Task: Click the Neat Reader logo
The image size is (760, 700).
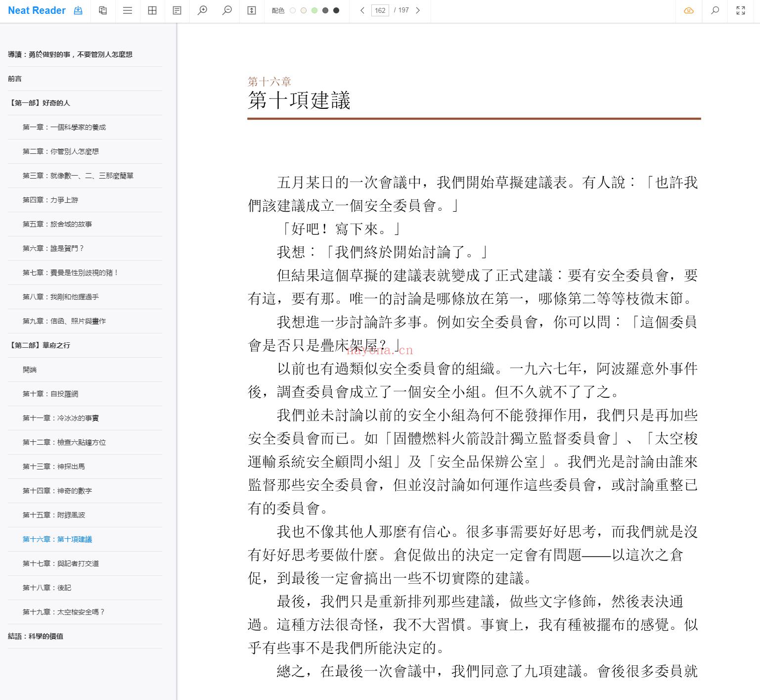Action: click(x=37, y=10)
